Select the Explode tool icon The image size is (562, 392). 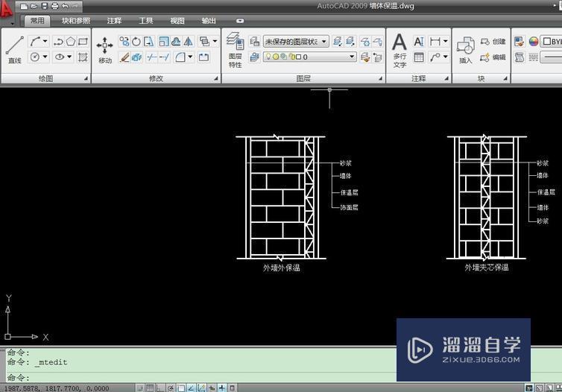coord(136,57)
